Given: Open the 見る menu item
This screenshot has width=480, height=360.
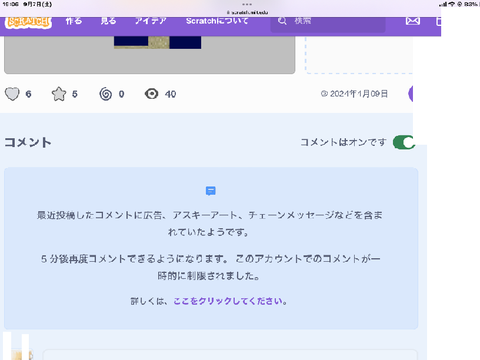Looking at the screenshot, I should pos(108,21).
